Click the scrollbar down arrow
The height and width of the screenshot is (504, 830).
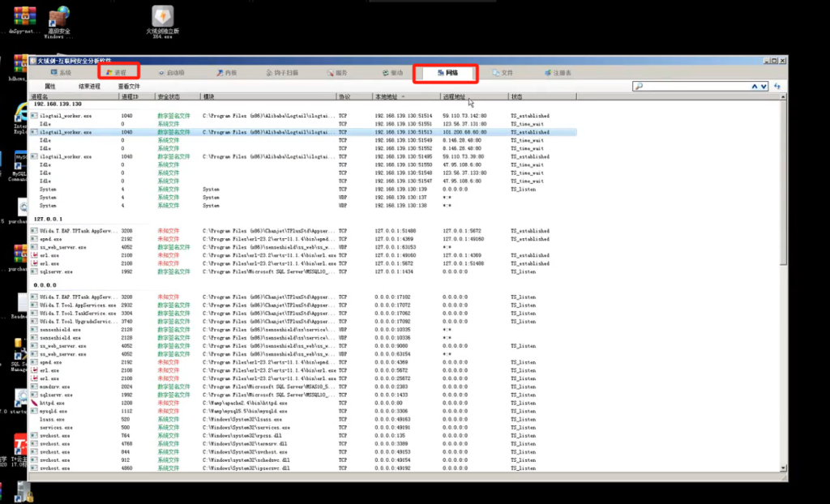pos(784,468)
